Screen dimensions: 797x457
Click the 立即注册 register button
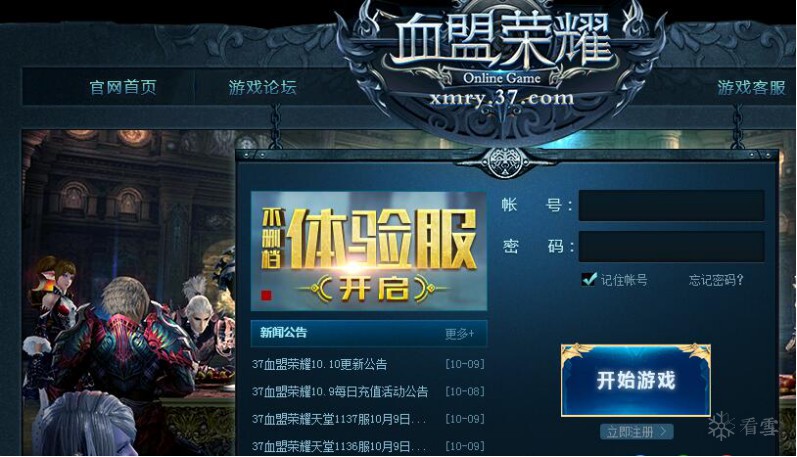click(637, 432)
